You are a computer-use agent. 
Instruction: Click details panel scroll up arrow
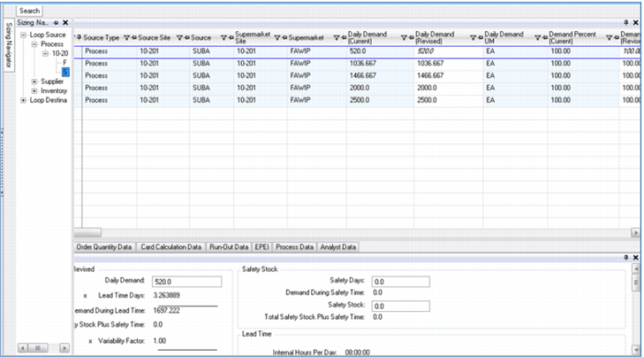pos(636,269)
